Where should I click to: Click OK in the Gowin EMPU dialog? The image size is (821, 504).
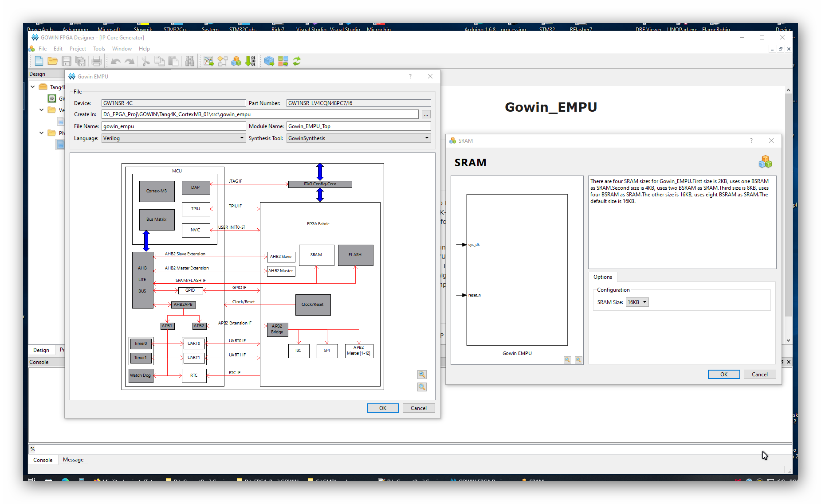[x=383, y=408]
